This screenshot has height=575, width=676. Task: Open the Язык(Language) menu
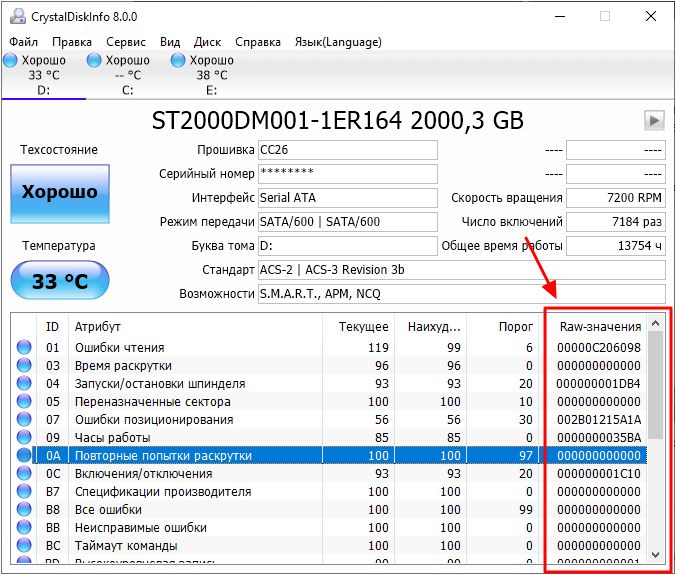click(338, 42)
